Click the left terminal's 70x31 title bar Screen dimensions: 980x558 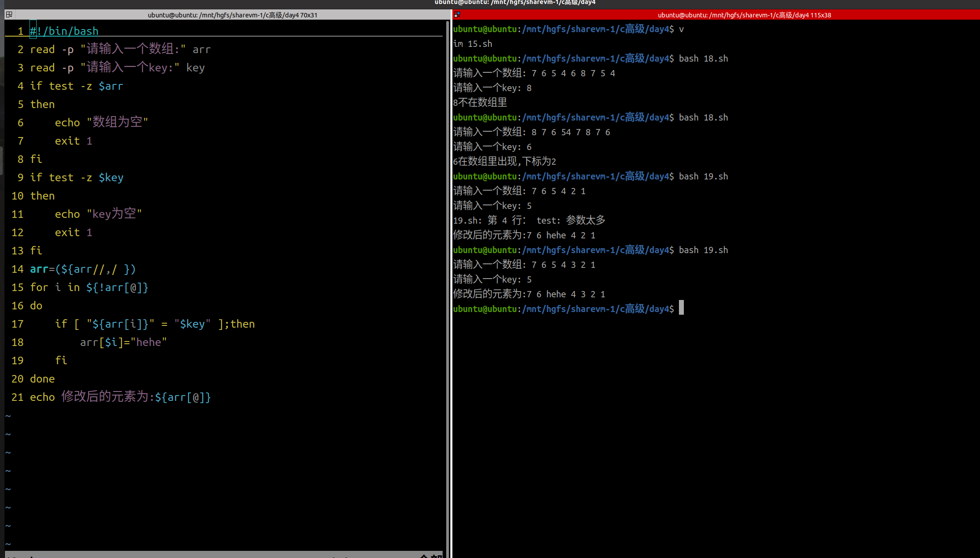click(x=232, y=15)
